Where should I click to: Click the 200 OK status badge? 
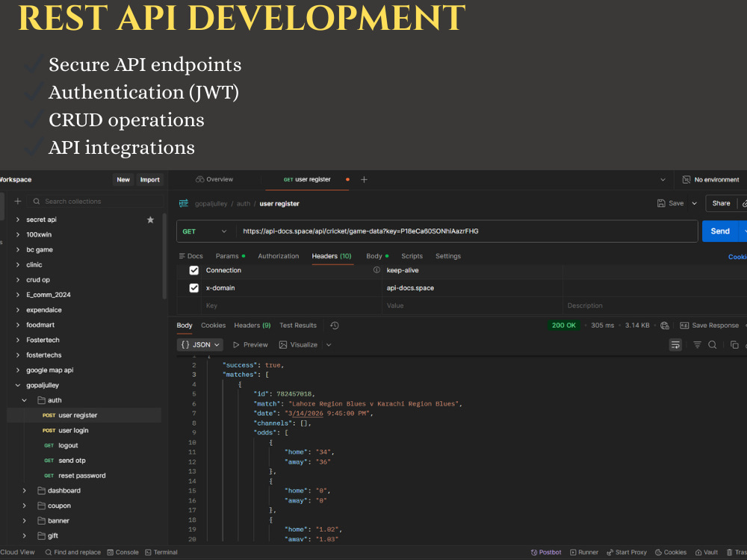pyautogui.click(x=563, y=326)
